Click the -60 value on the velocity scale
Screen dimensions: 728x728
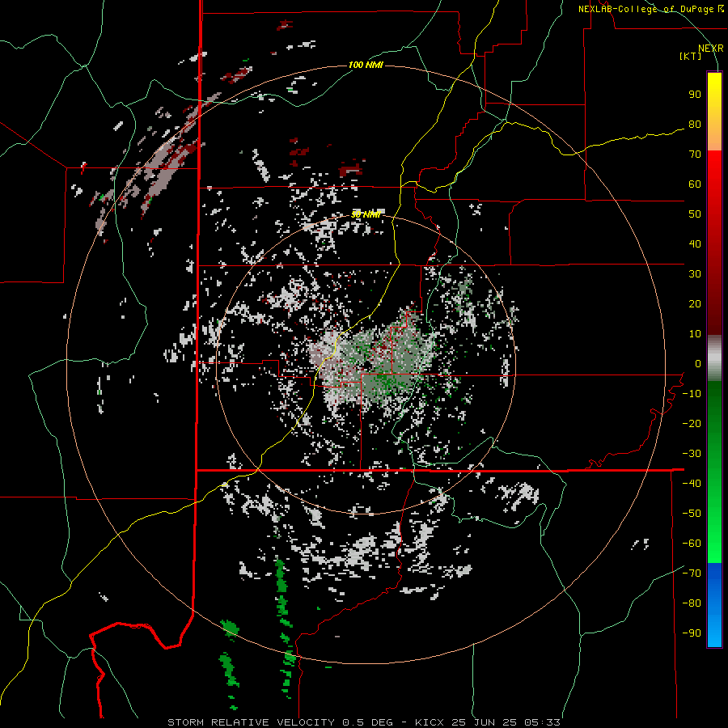[x=692, y=544]
